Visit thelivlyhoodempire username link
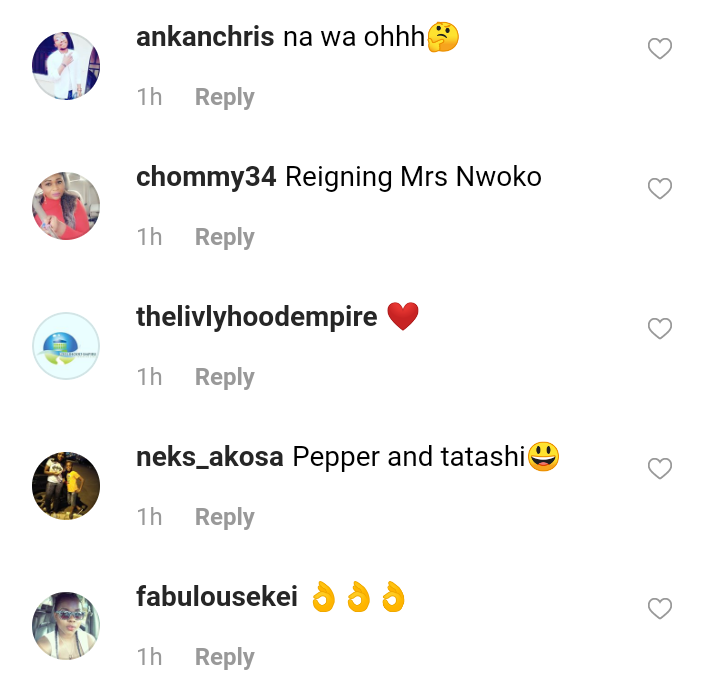Viewport: 720px width, 694px height. (257, 318)
